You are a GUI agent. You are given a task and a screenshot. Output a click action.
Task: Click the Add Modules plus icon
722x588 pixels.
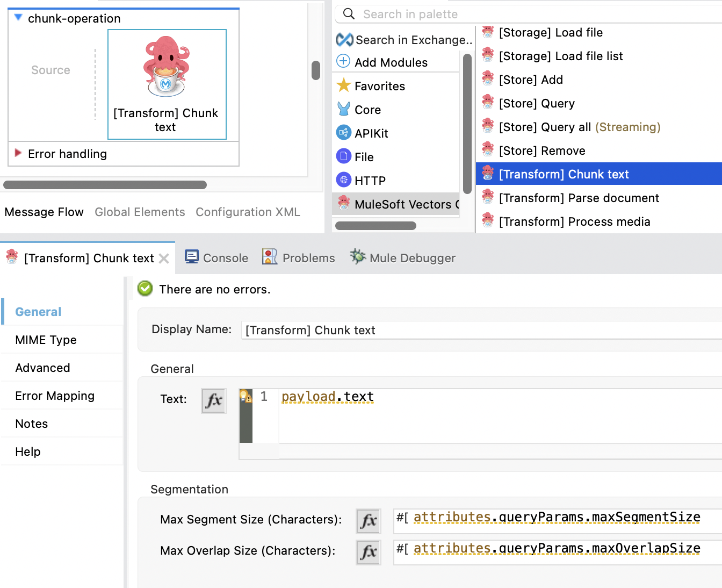[343, 61]
